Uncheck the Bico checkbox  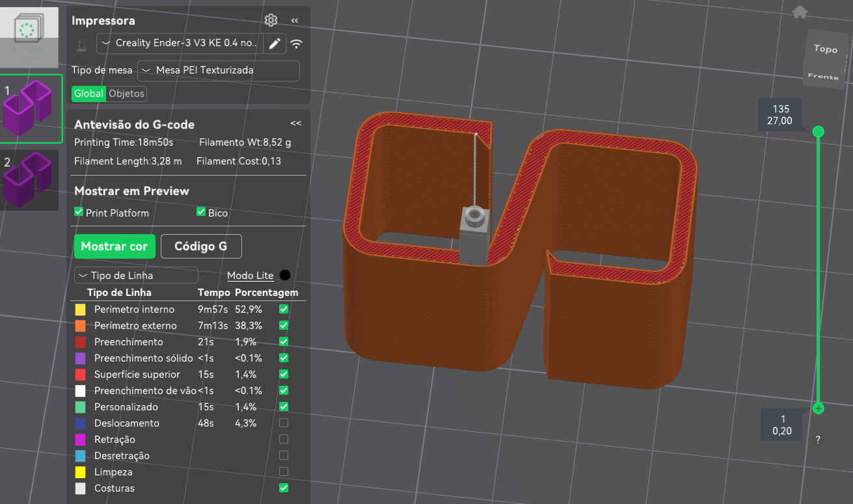(x=201, y=212)
